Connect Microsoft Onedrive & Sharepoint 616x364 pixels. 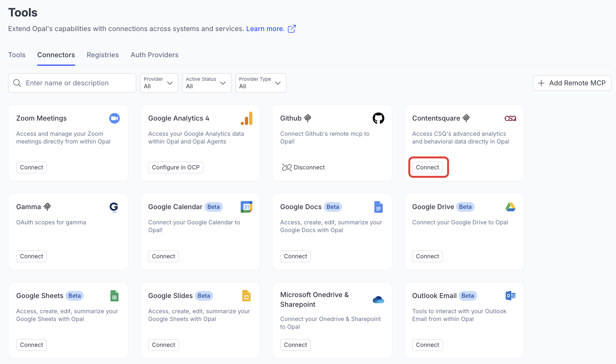tap(295, 345)
